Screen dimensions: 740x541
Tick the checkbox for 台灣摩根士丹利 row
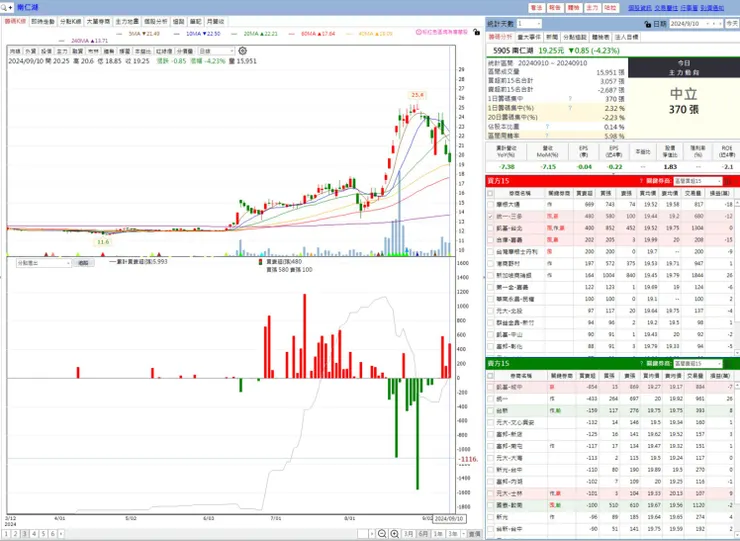click(491, 252)
